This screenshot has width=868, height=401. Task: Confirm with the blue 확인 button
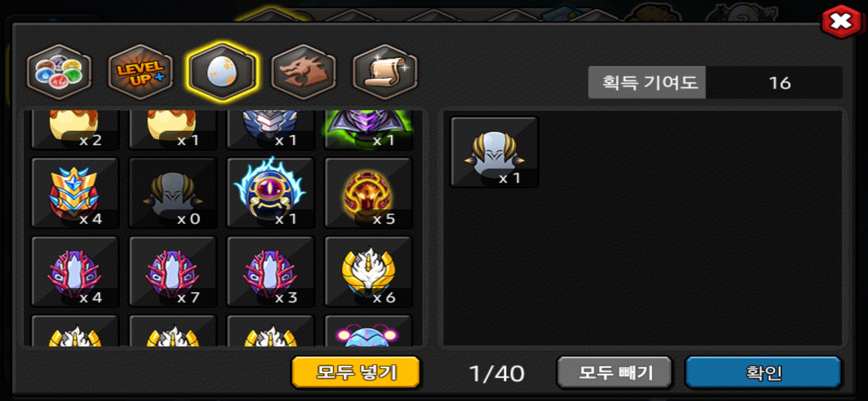(763, 372)
